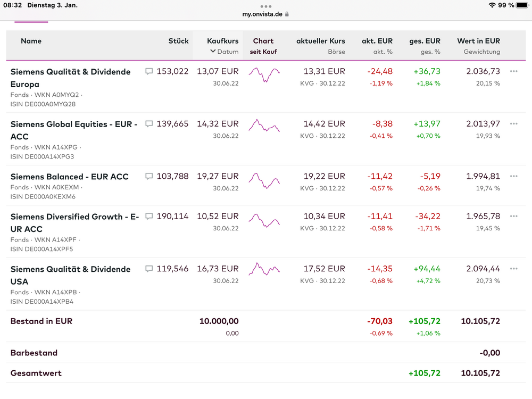
Task: Open Siemens Global Equities chart thumbnail
Action: pos(264,127)
